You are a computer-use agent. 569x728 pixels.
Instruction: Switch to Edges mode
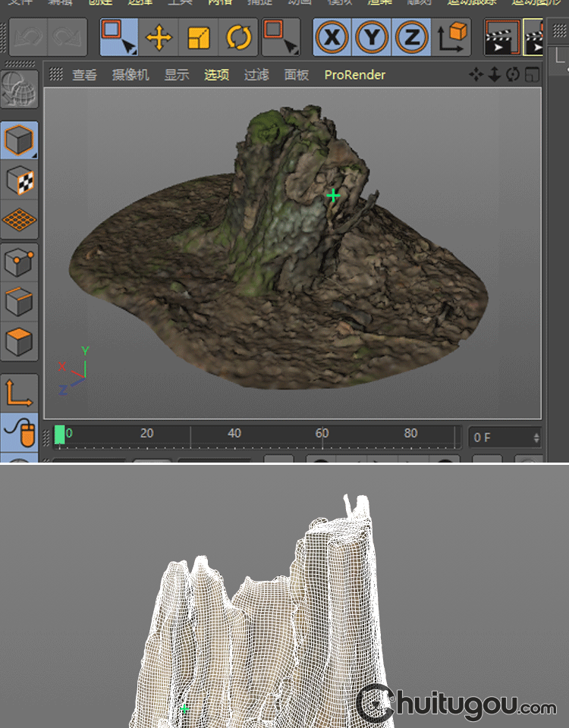click(20, 302)
